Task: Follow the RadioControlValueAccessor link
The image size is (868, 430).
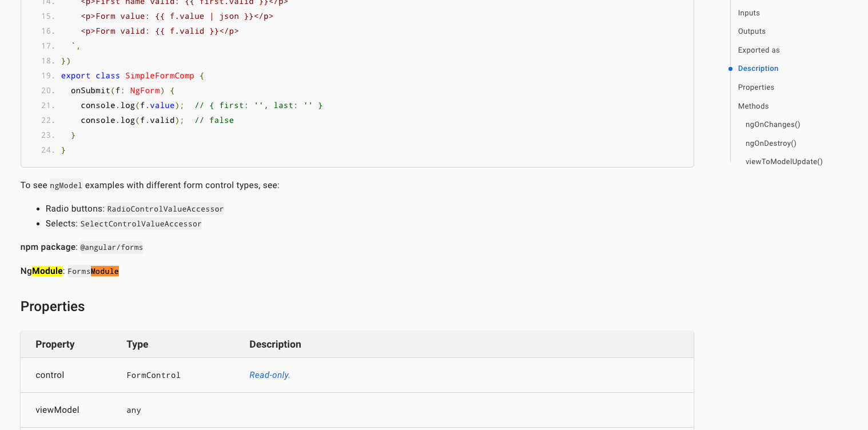Action: pos(165,209)
